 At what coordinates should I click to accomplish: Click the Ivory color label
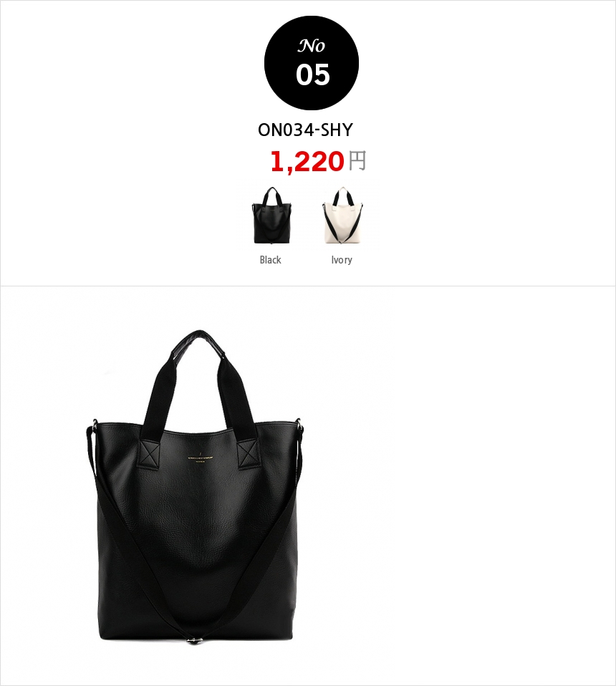tap(342, 260)
